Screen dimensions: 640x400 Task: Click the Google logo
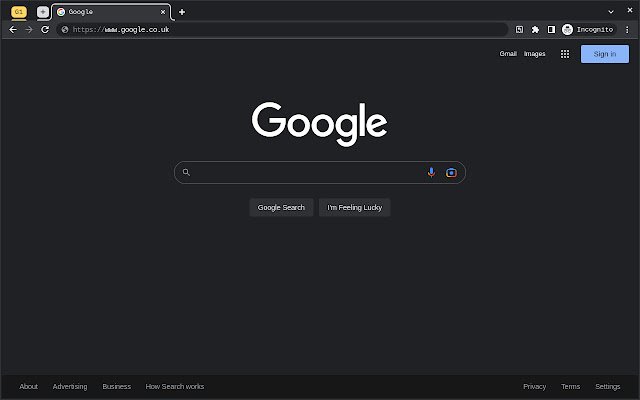click(319, 124)
